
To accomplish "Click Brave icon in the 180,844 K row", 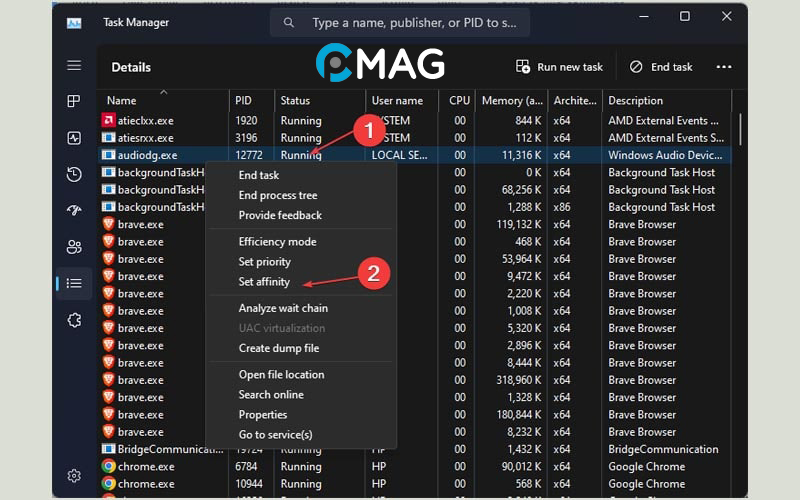I will click(108, 414).
